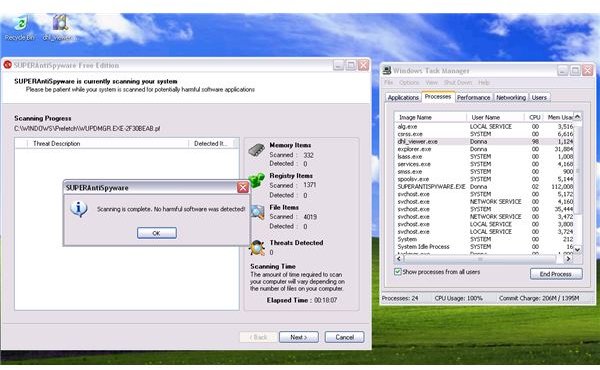Sort processes by User Name column
This screenshot has height=370, width=600.
coord(495,117)
